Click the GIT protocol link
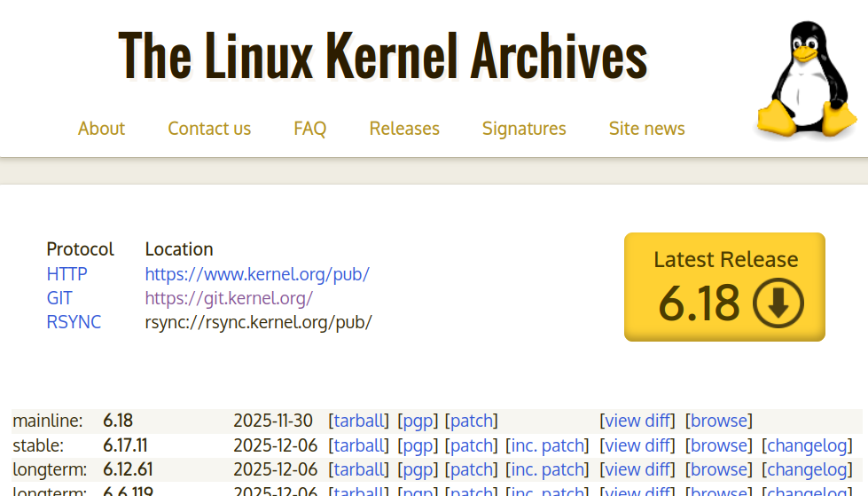 coord(59,298)
